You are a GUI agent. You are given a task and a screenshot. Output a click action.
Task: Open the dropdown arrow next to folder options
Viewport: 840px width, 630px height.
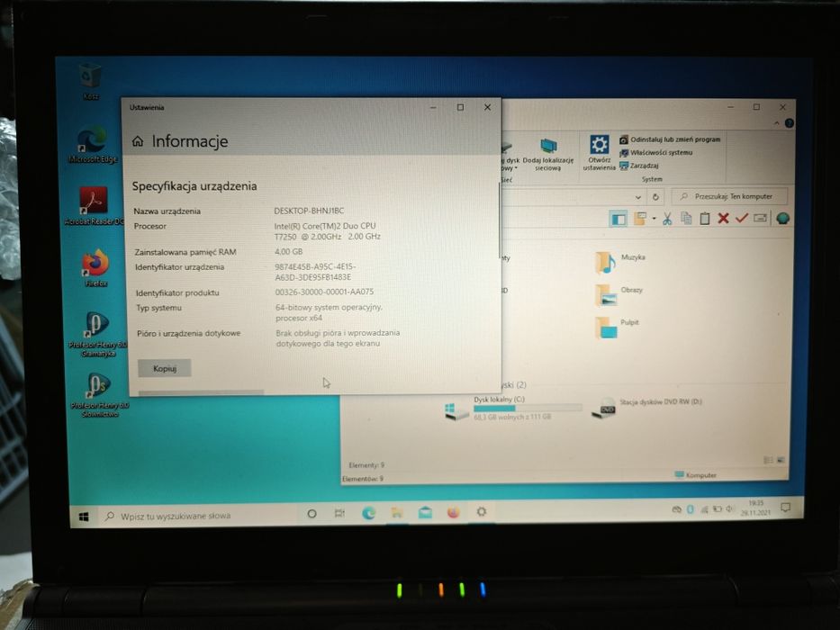[655, 219]
